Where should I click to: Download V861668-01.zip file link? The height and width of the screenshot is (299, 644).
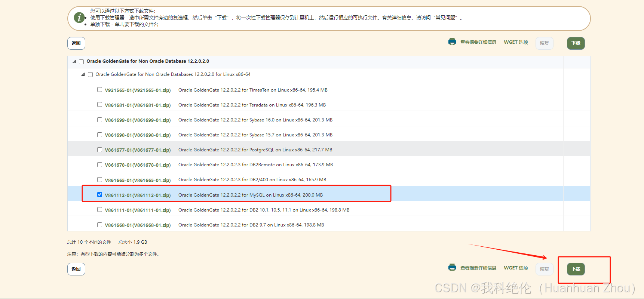[x=138, y=225]
